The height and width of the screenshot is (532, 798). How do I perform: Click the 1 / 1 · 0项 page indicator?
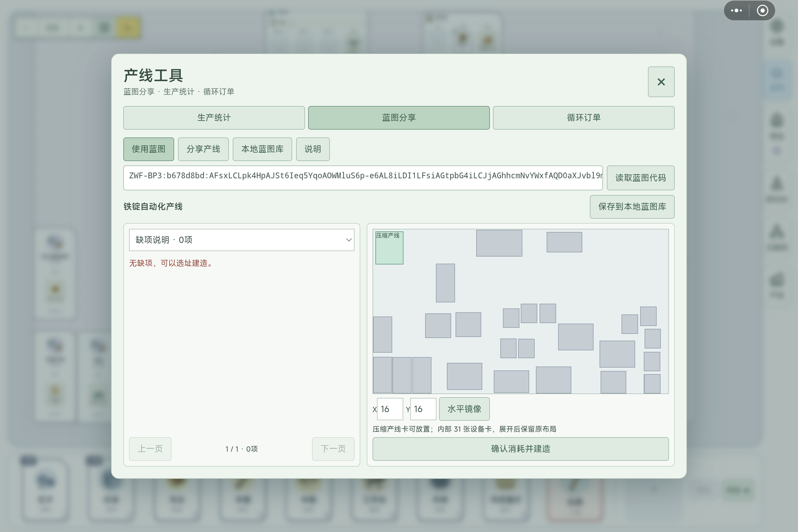[242, 449]
